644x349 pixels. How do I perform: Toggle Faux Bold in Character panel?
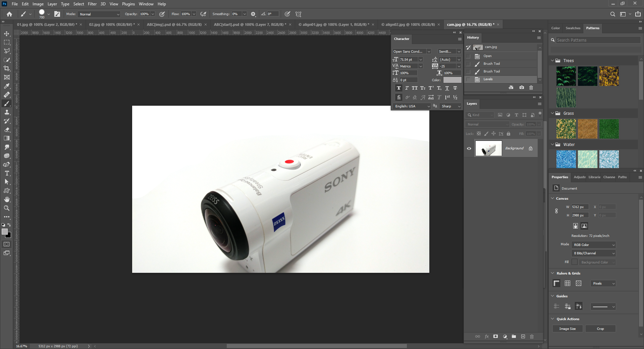click(x=398, y=88)
